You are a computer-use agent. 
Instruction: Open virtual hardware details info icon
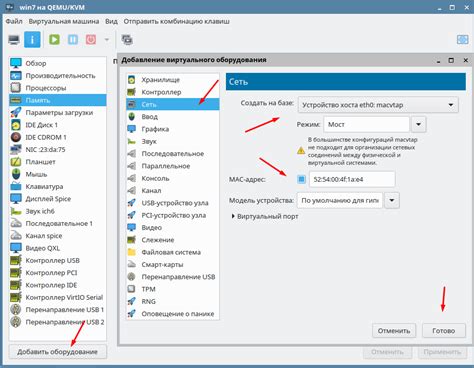[x=32, y=40]
